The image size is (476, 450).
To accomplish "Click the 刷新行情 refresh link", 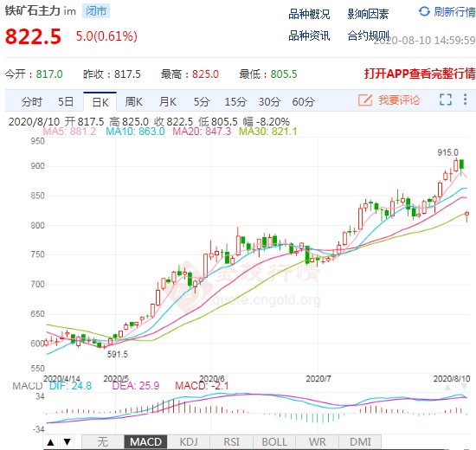I will click(454, 12).
